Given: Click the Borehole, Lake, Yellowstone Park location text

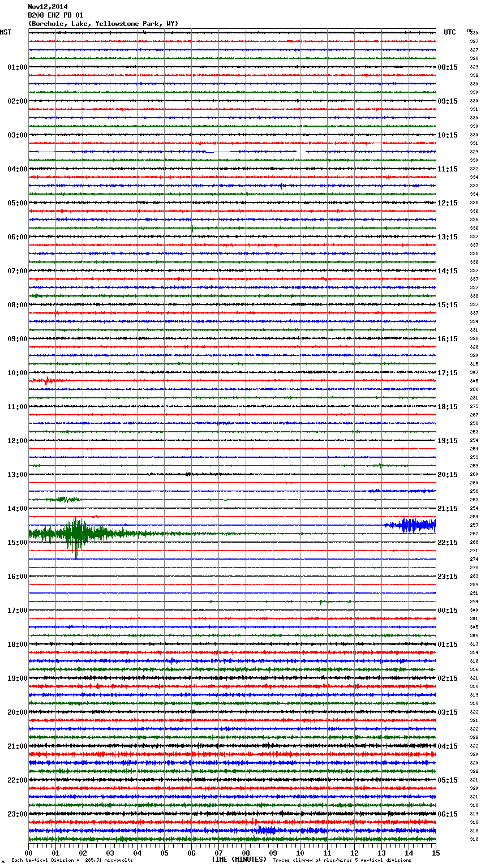Looking at the screenshot, I should pyautogui.click(x=103, y=24).
